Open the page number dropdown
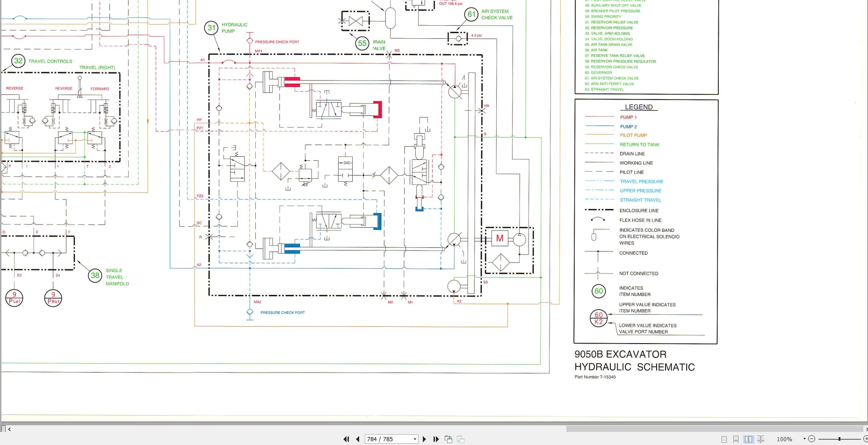The image size is (868, 445). pyautogui.click(x=414, y=439)
